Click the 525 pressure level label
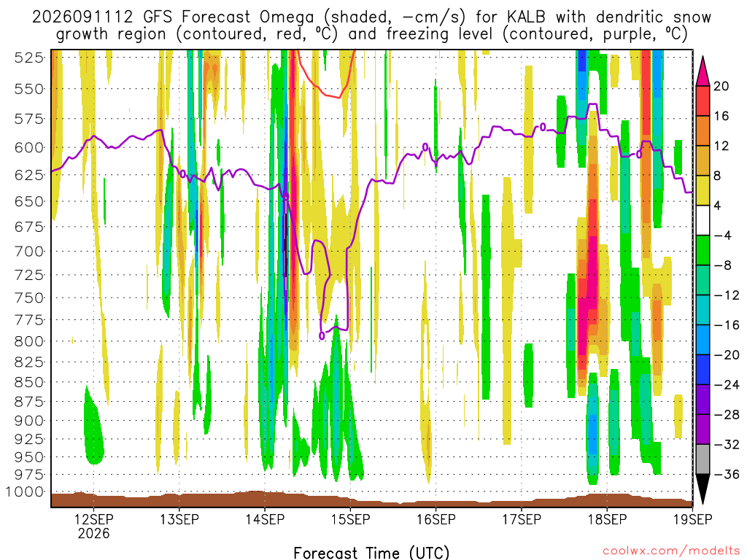Viewport: 747px width, 560px height. click(29, 58)
